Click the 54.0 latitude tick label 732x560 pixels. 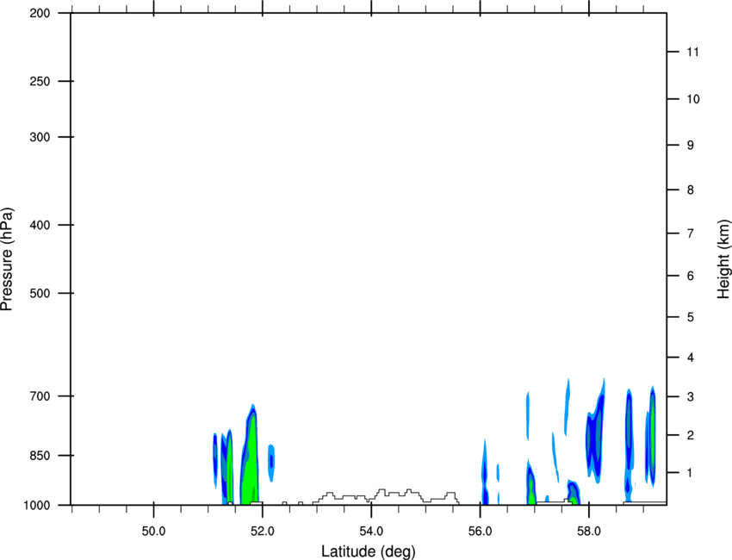pyautogui.click(x=371, y=532)
